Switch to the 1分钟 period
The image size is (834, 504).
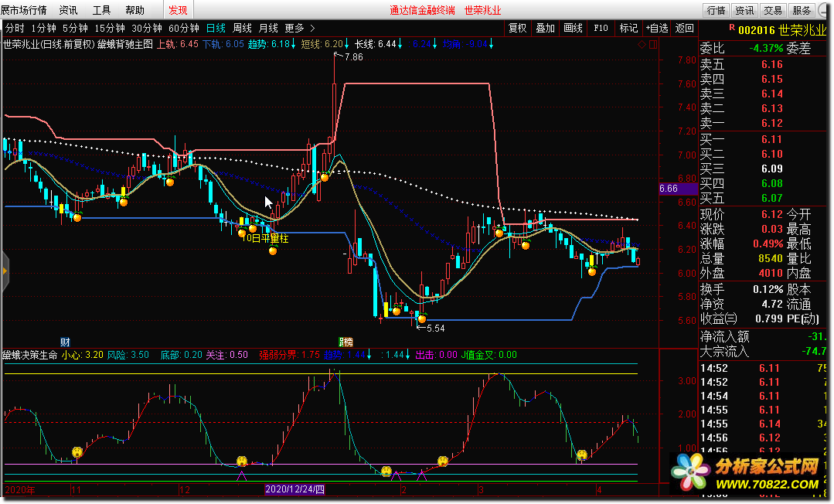pyautogui.click(x=43, y=28)
